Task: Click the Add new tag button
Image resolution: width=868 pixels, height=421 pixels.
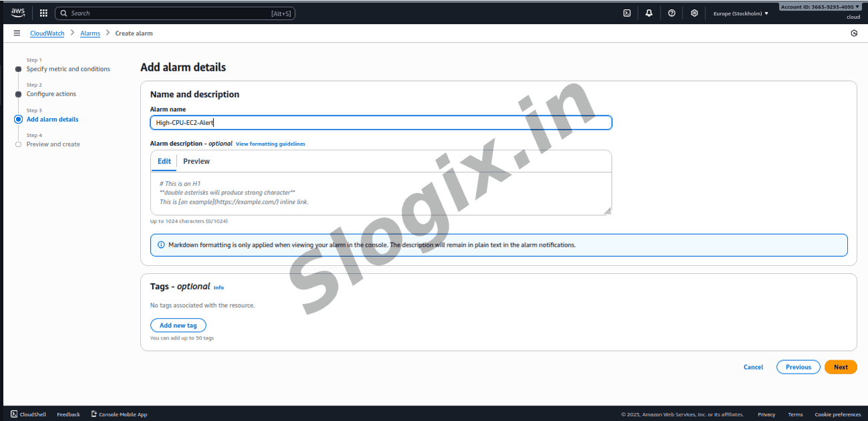Action: tap(178, 325)
